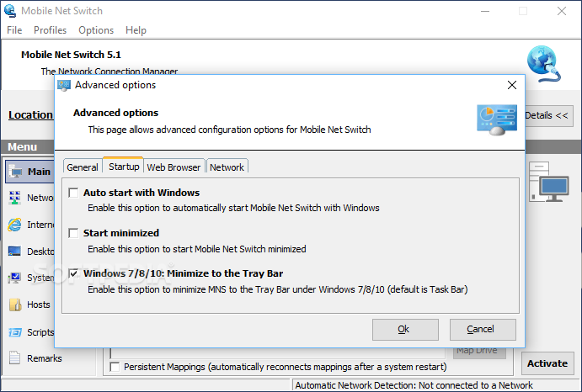Select the Hosts icon in sidebar menu
This screenshot has height=392, width=582.
15,305
